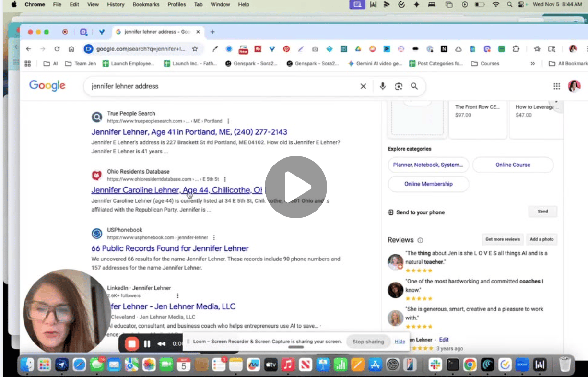Click inside the Google search field
This screenshot has width=588, height=377.
coord(221,86)
